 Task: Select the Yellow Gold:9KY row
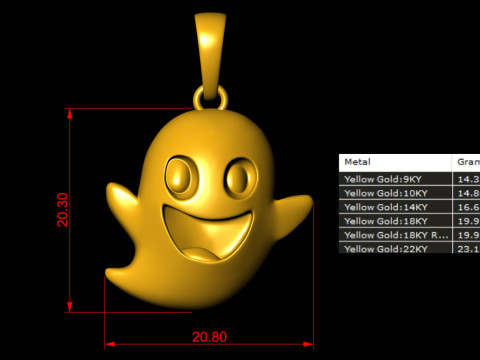[x=409, y=179]
